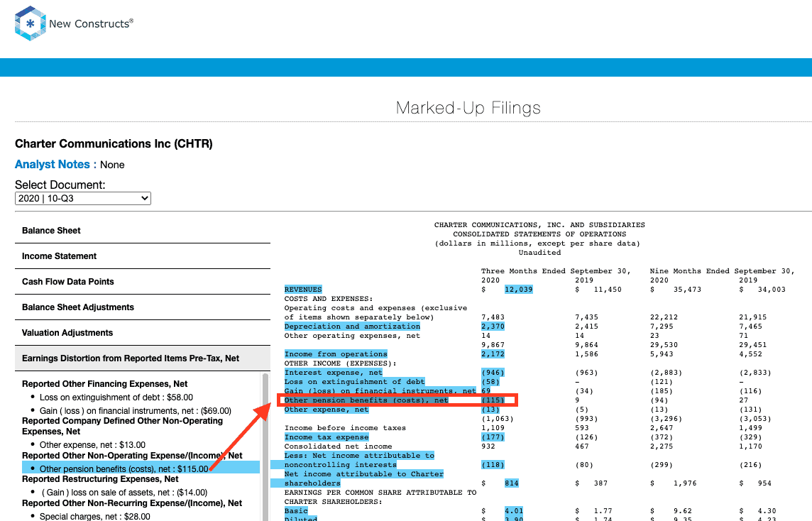The width and height of the screenshot is (812, 521).
Task: Click highlighted Other pension benefits (costs), net in filing
Action: point(366,400)
